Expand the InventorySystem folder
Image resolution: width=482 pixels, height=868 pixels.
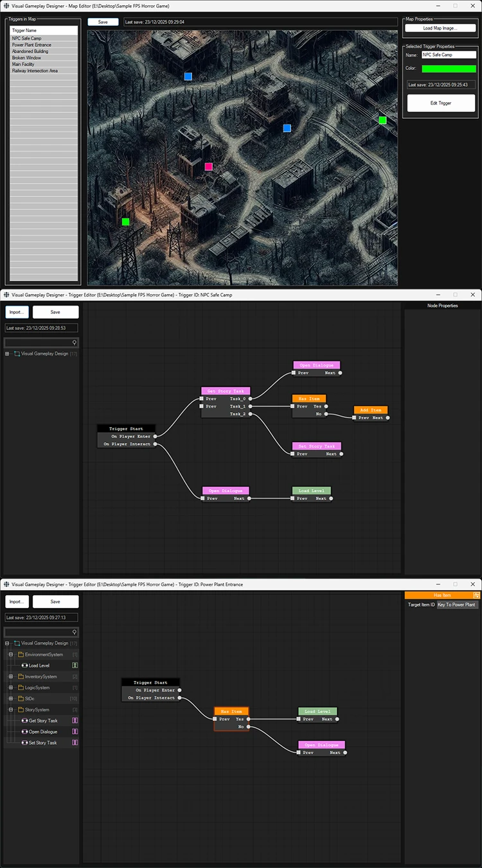click(11, 676)
